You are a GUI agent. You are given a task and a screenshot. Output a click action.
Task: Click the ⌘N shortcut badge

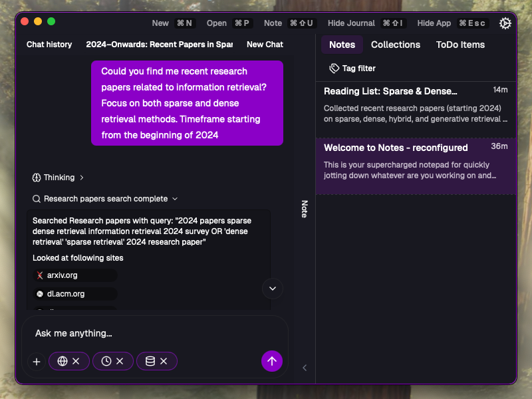[185, 23]
